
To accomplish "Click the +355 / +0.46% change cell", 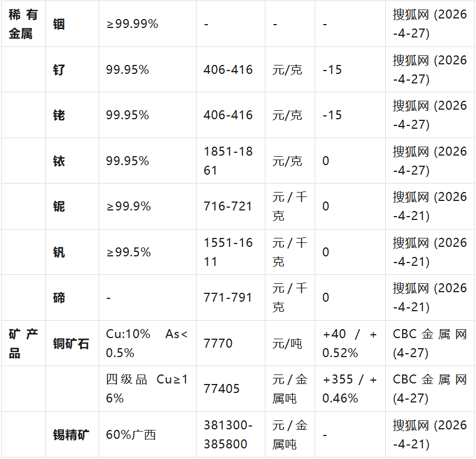I will [349, 389].
